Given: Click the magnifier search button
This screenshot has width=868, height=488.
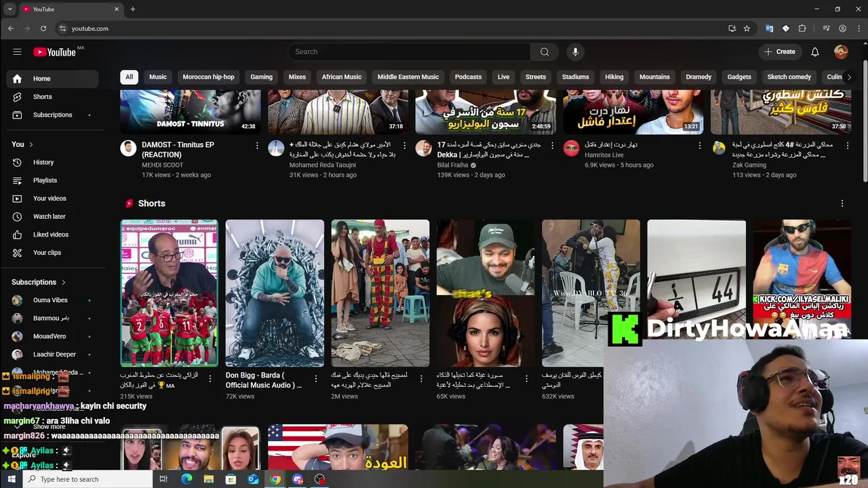Looking at the screenshot, I should pos(545,52).
